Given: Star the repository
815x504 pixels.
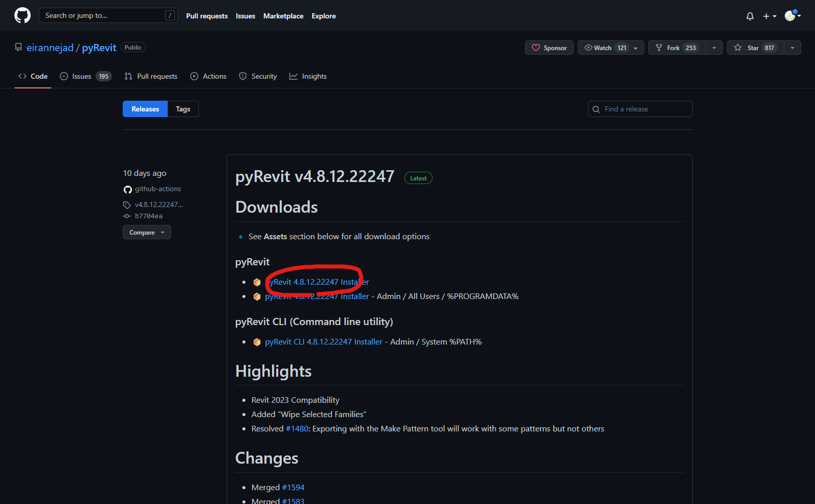Looking at the screenshot, I should pos(755,48).
